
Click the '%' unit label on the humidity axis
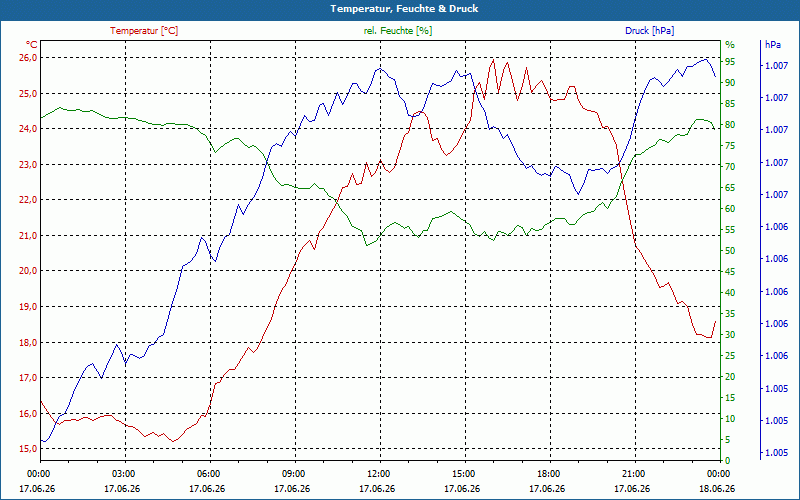tap(730, 44)
